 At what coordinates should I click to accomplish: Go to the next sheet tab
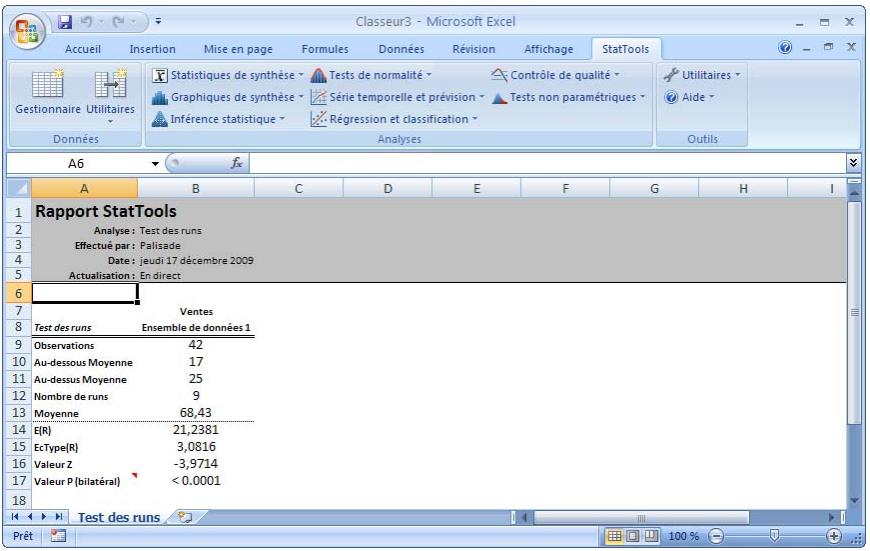44,517
